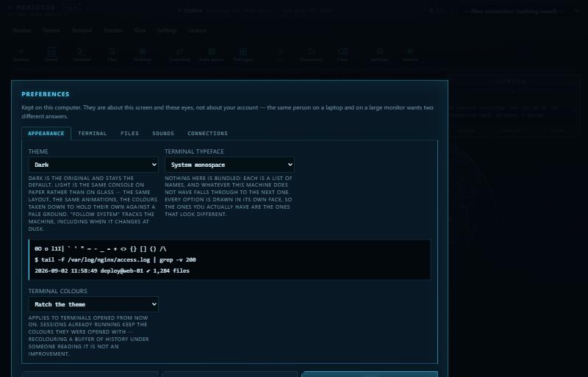588x377 pixels.
Task: Click the 'Applies to terminals opened from now on' note
Action: pos(89,335)
